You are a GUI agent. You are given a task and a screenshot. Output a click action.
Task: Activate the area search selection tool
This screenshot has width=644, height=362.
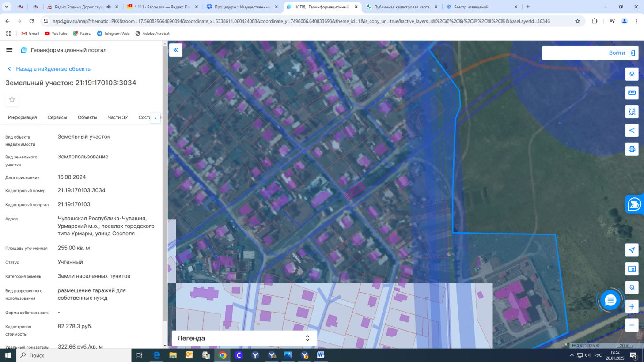tap(632, 112)
